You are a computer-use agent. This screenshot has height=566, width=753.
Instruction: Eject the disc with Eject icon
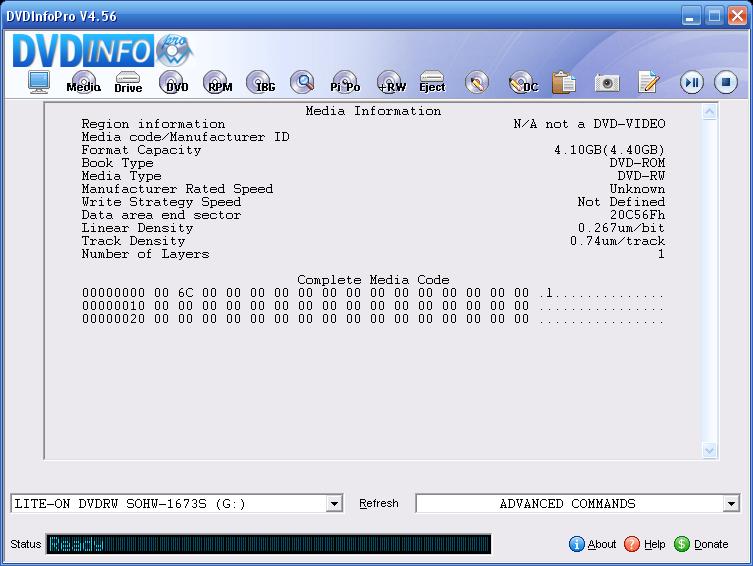click(432, 82)
